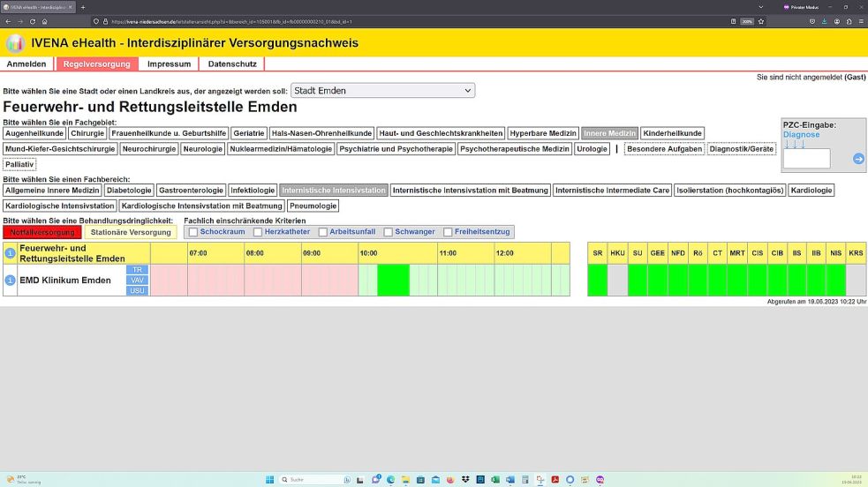Click grey HKU status cell for Klinikum Emden
The height and width of the screenshot is (487, 868).
(617, 281)
